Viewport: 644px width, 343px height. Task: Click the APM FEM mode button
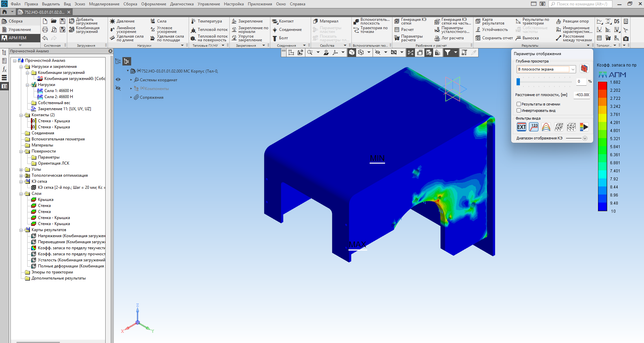coord(17,38)
